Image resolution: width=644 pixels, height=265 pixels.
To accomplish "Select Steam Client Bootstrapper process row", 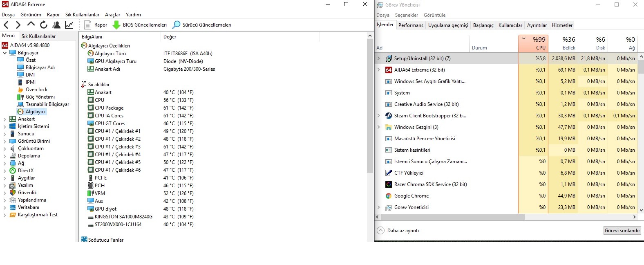I will point(506,116).
